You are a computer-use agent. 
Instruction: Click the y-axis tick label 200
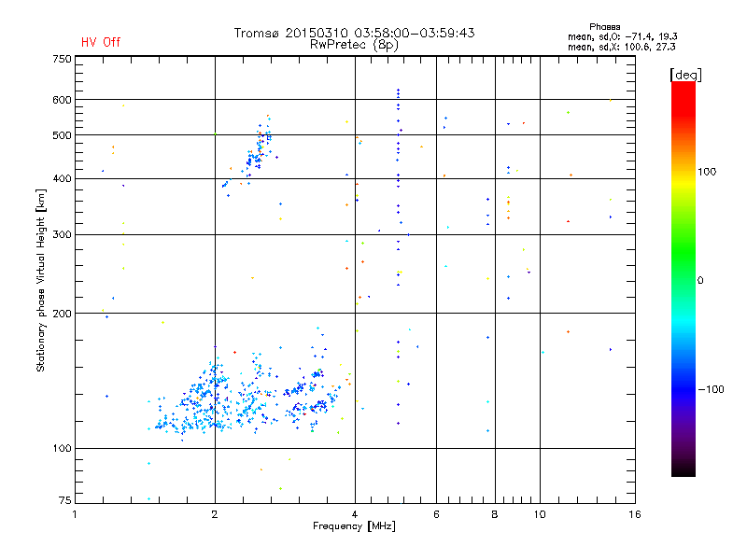pos(62,314)
